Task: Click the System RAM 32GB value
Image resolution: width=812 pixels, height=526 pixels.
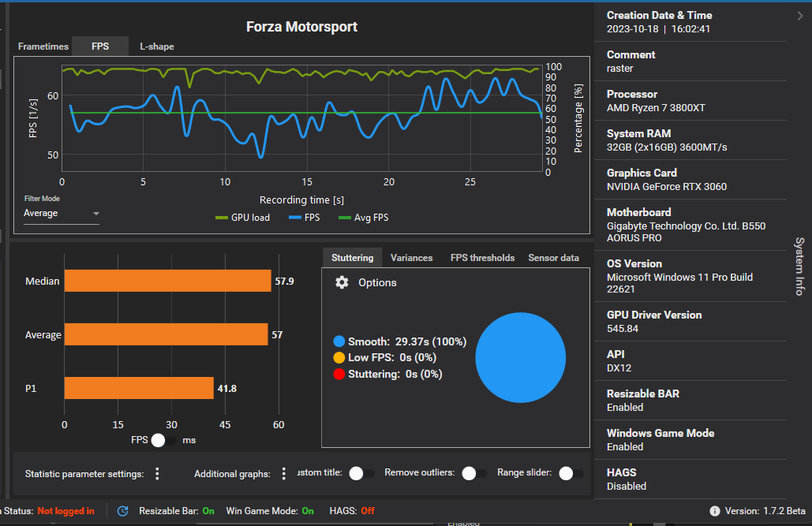Action: [x=667, y=147]
